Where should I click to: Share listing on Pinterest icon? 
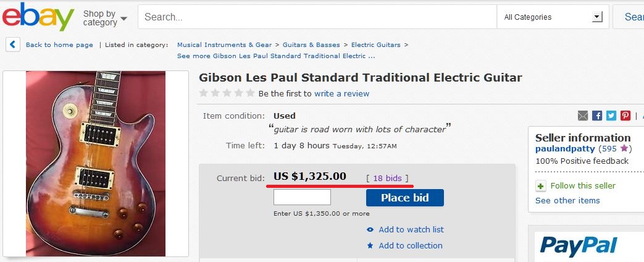pos(625,116)
